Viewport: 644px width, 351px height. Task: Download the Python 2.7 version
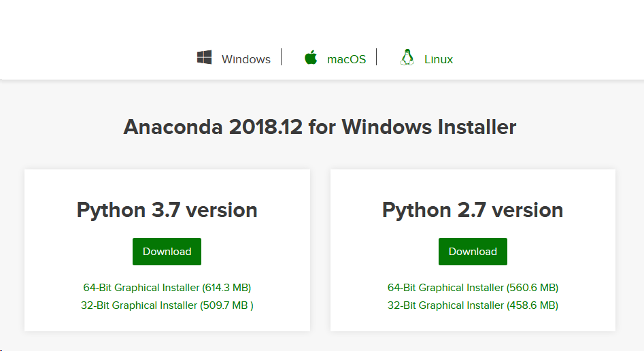pos(473,252)
